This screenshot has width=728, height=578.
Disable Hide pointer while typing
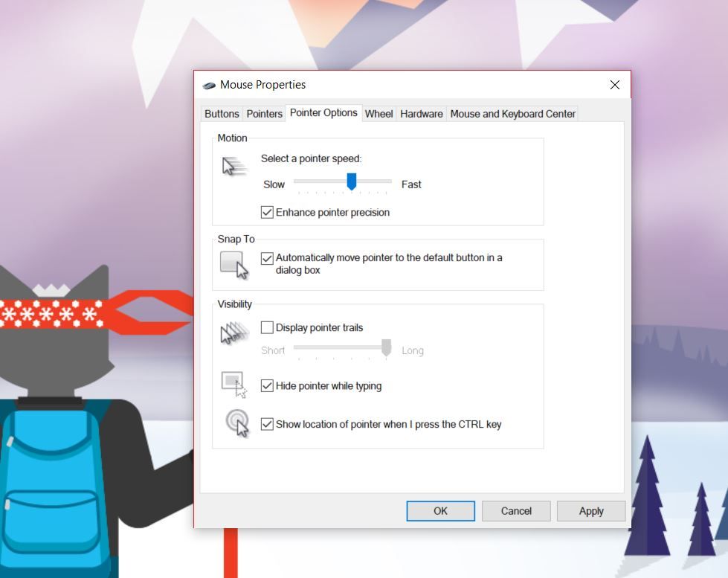tap(267, 385)
